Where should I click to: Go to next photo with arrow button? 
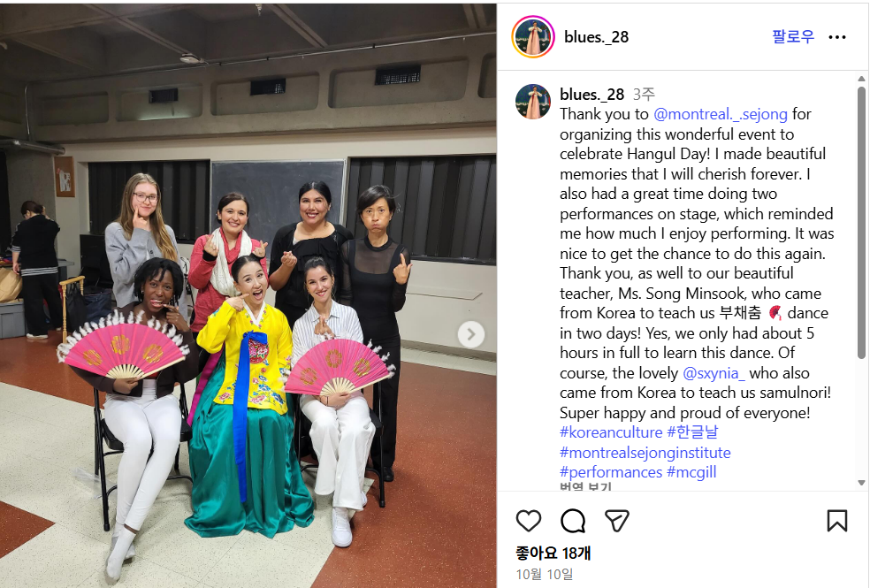click(x=471, y=334)
